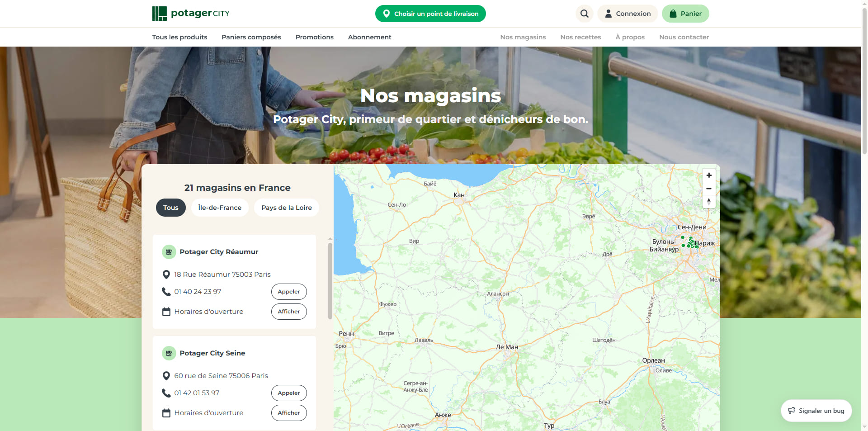868x431 pixels.
Task: Open the Paniers composés menu item
Action: click(x=251, y=37)
